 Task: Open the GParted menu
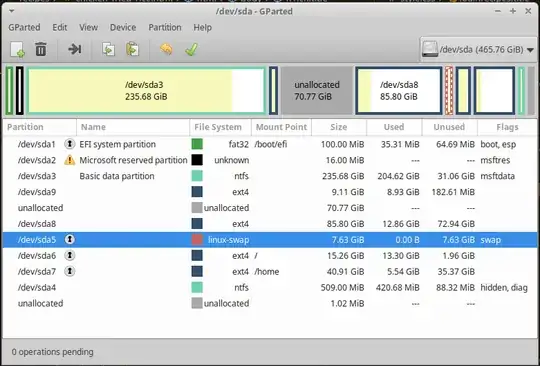tap(24, 27)
